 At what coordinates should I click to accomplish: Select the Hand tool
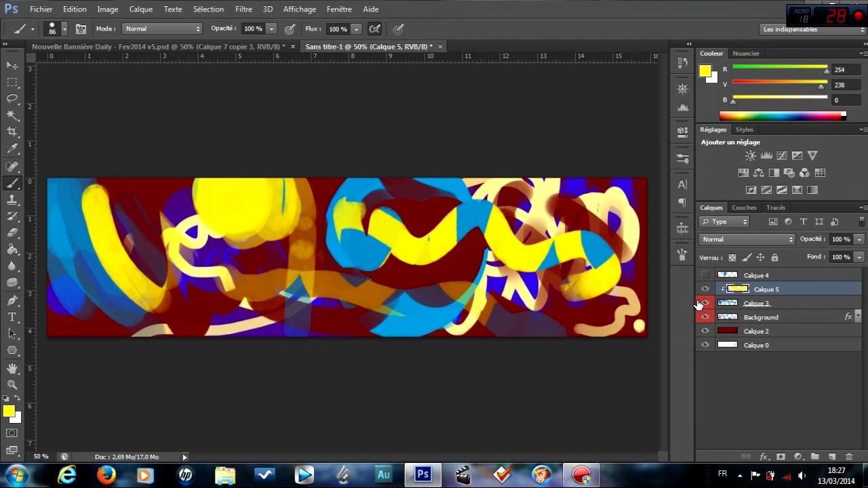coord(12,368)
